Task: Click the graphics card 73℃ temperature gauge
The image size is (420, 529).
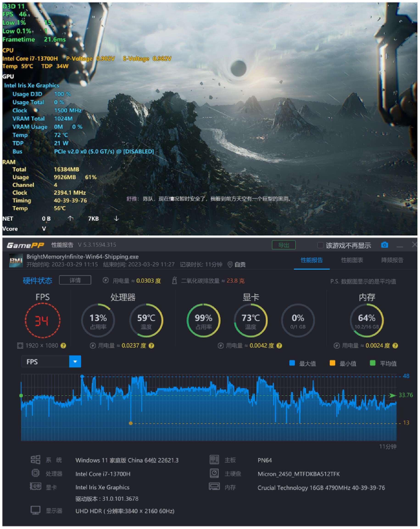Action: [251, 320]
